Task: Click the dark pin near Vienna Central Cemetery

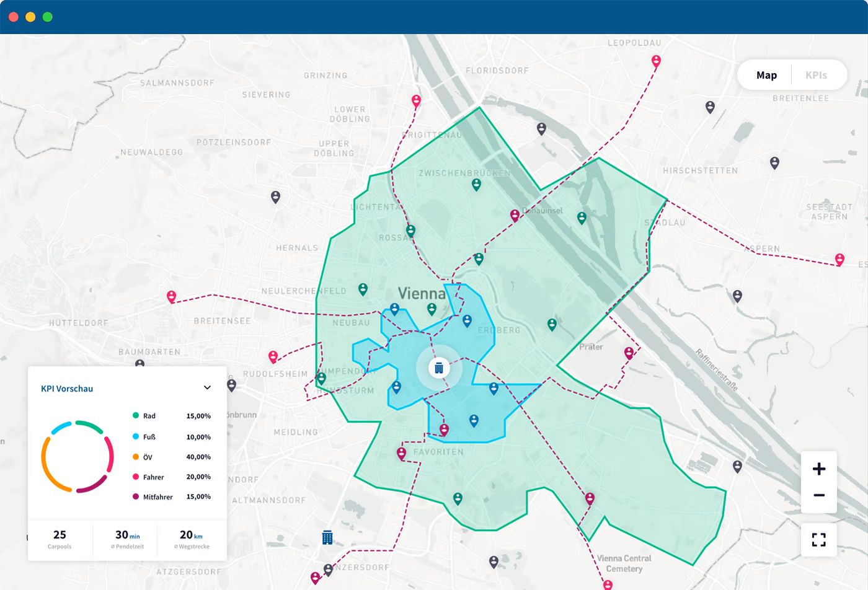Action: (494, 562)
